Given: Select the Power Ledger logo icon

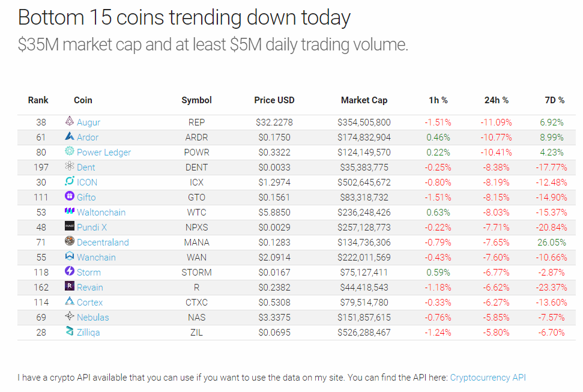Looking at the screenshot, I should coord(69,152).
